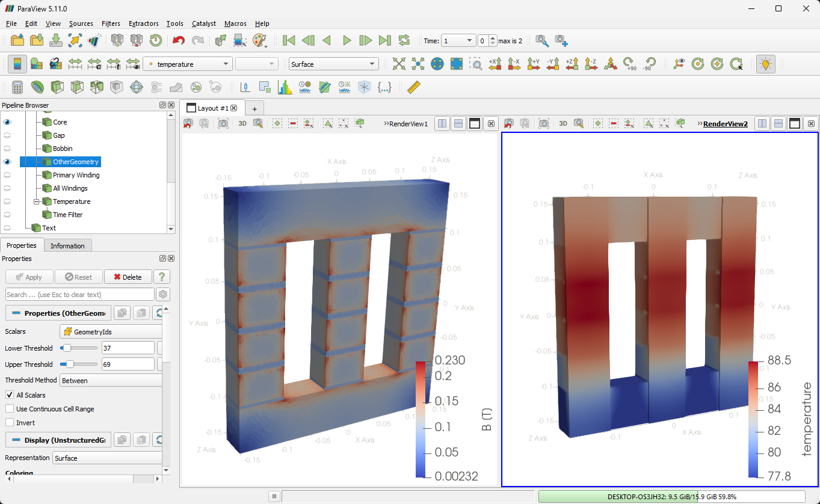820x504 pixels.
Task: Click the Open file folder icon
Action: [x=17, y=40]
